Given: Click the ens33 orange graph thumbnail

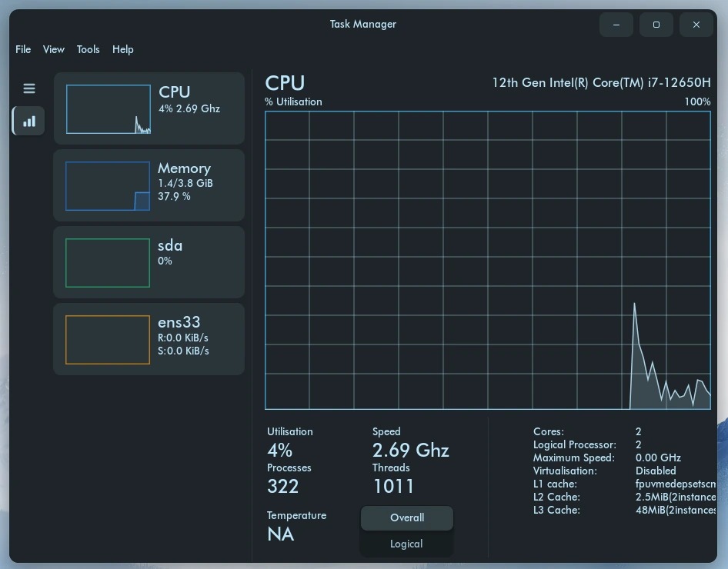Looking at the screenshot, I should (108, 340).
